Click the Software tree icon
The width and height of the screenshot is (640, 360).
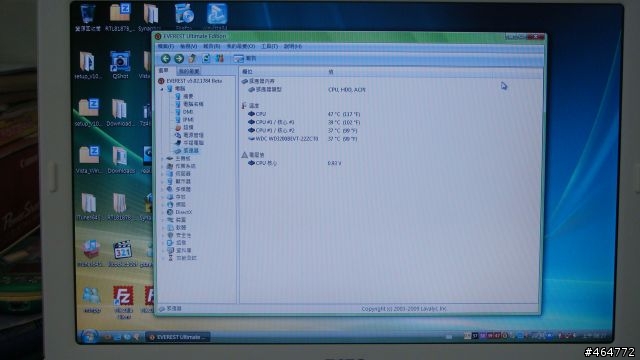170,227
